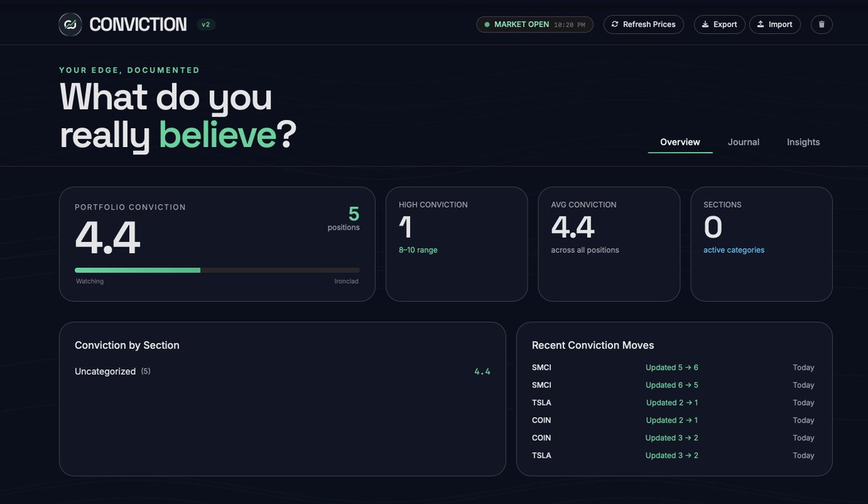Viewport: 868px width, 504px height.
Task: Click the 'Ironclad' scale label
Action: 346,282
